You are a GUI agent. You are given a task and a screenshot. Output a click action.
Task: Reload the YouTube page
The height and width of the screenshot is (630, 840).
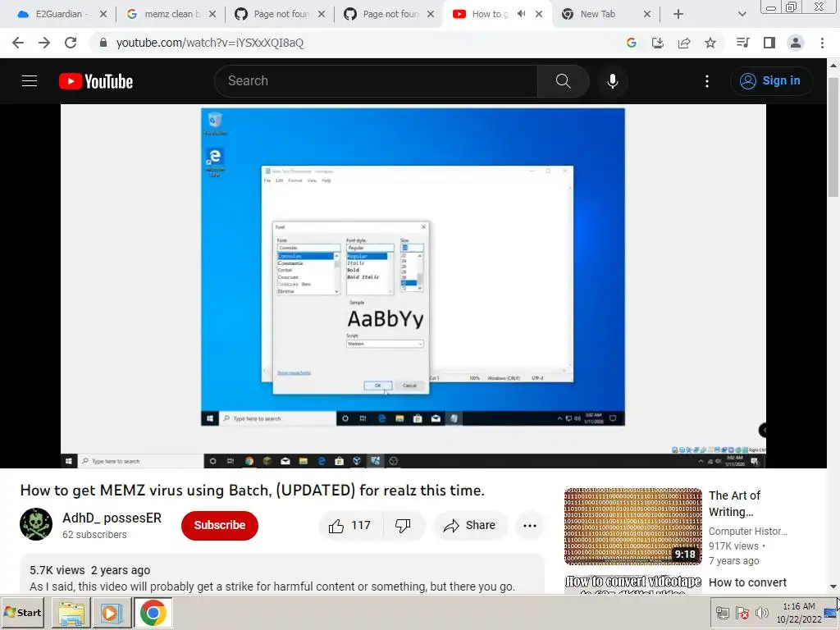point(71,43)
